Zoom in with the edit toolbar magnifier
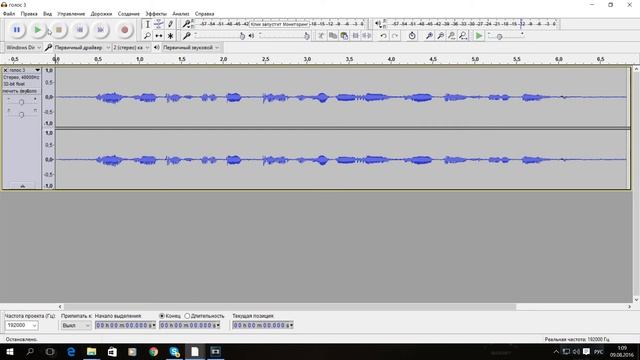640x360 pixels. pos(429,36)
